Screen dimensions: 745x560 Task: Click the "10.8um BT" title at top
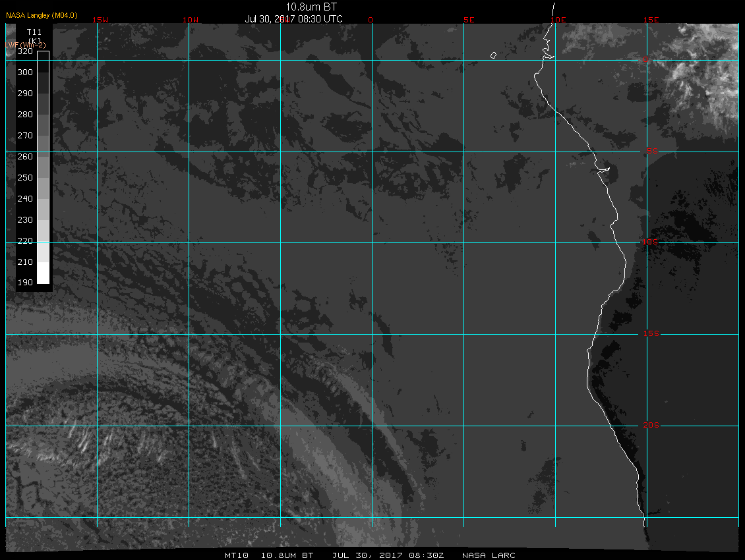pyautogui.click(x=311, y=7)
